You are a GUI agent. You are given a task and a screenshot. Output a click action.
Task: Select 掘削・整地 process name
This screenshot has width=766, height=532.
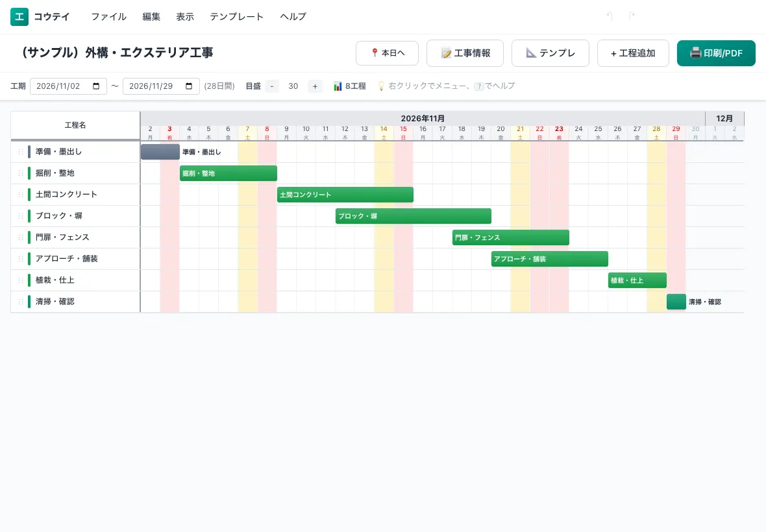55,173
